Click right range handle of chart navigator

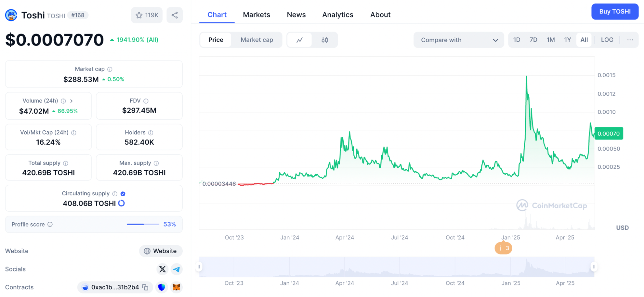tap(594, 266)
